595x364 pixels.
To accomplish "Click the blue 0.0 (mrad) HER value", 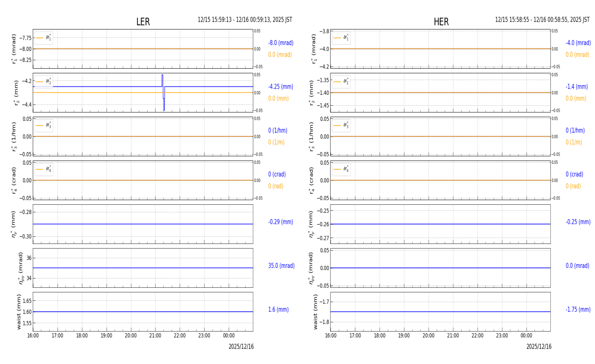I will [x=578, y=266].
